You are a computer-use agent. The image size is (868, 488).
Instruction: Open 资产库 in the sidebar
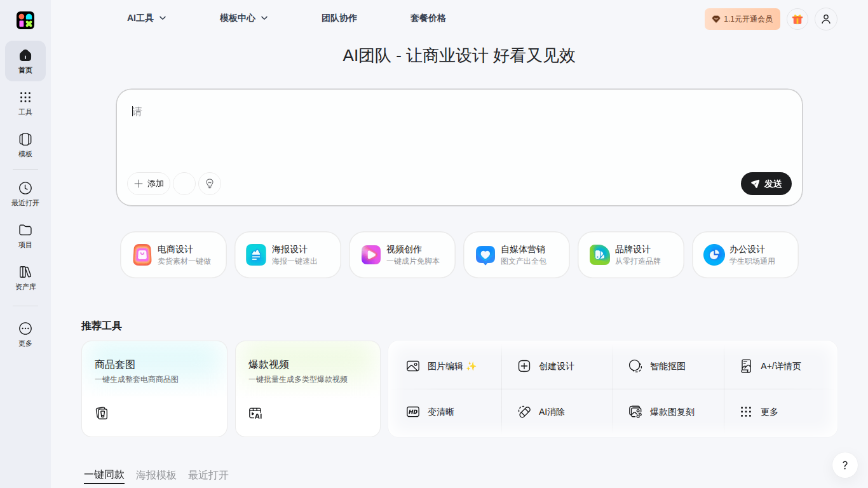coord(25,278)
